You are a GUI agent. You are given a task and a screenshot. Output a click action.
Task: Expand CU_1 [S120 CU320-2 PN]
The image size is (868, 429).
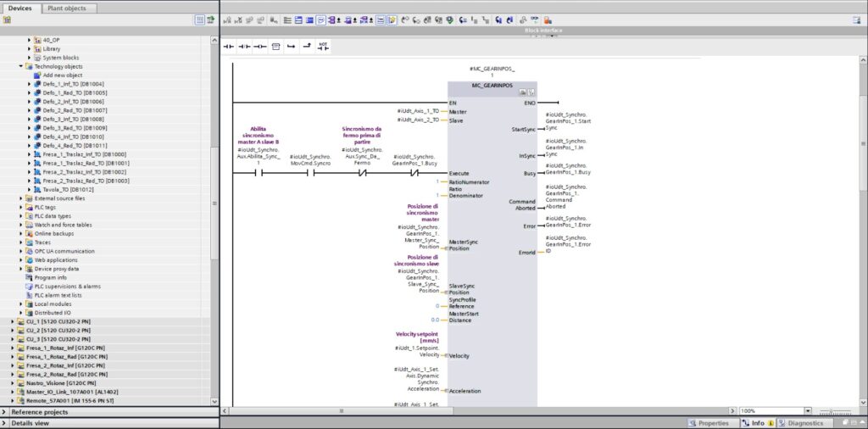13,321
